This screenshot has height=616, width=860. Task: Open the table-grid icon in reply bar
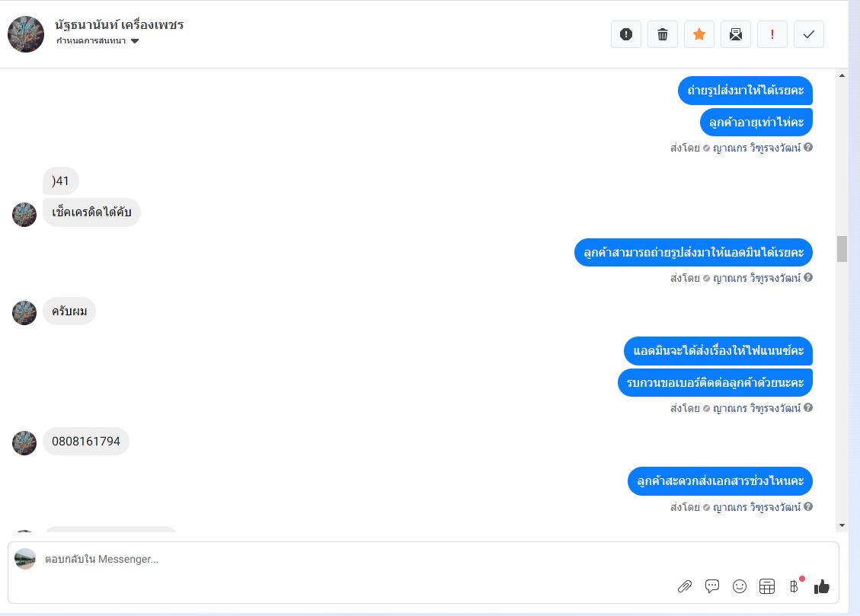coord(767,586)
